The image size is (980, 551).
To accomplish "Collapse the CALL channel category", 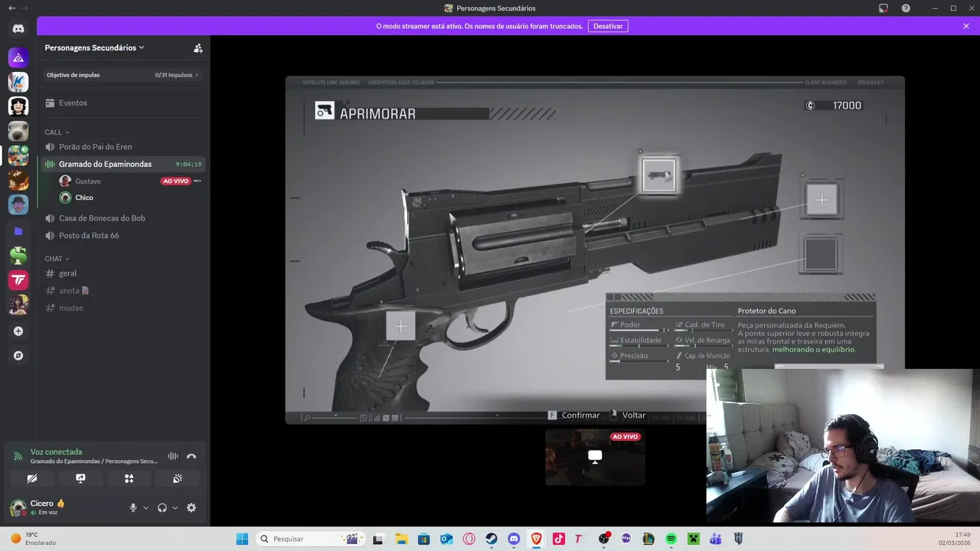I will coord(57,132).
